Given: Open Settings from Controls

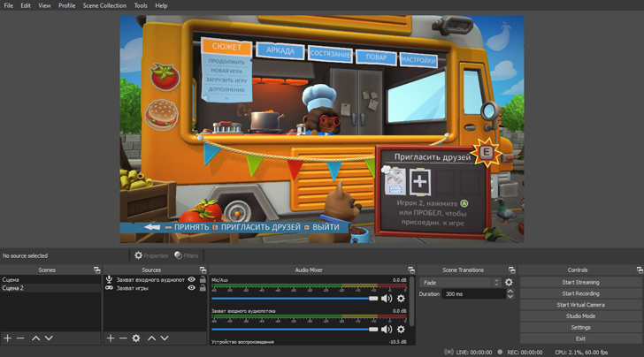Looking at the screenshot, I should [x=580, y=328].
